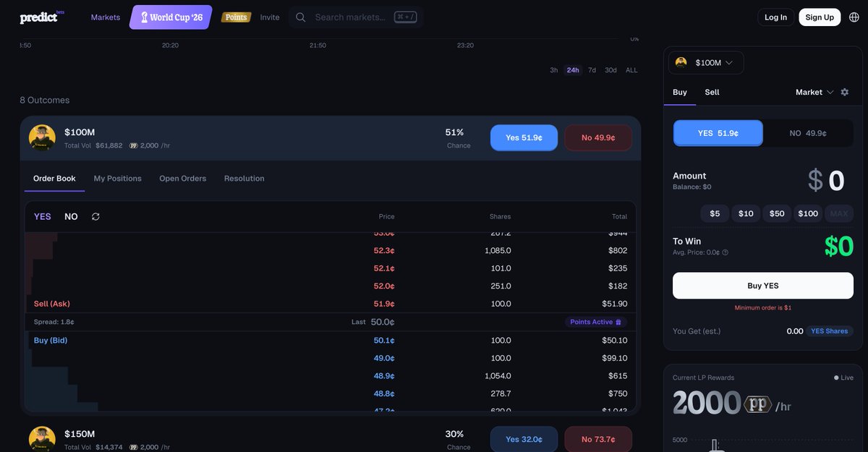
Task: Open order settings gear icon
Action: (x=844, y=92)
